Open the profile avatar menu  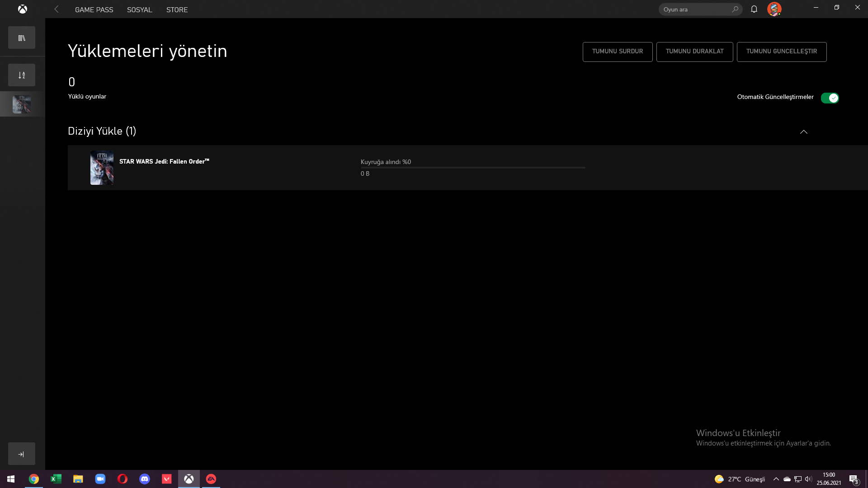(774, 9)
